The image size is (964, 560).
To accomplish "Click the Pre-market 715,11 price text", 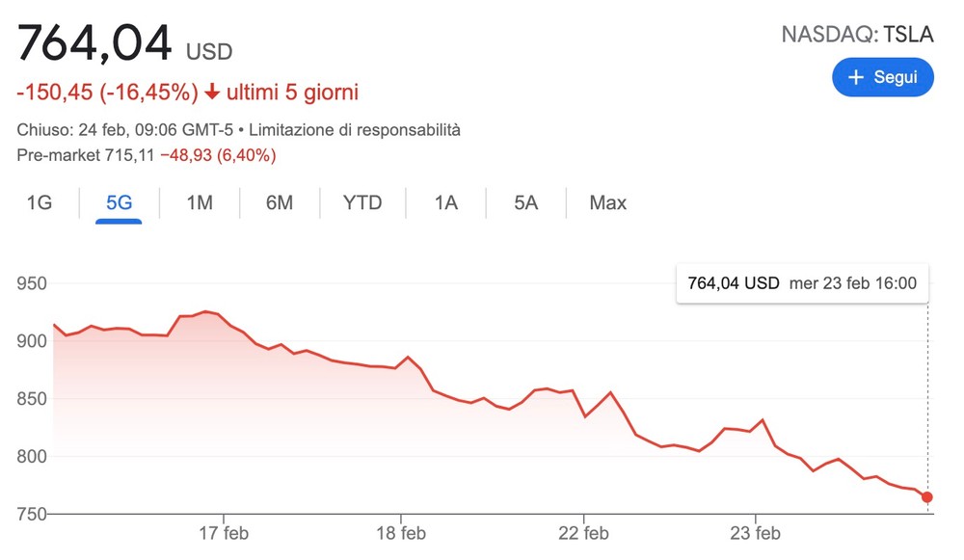I will point(86,155).
